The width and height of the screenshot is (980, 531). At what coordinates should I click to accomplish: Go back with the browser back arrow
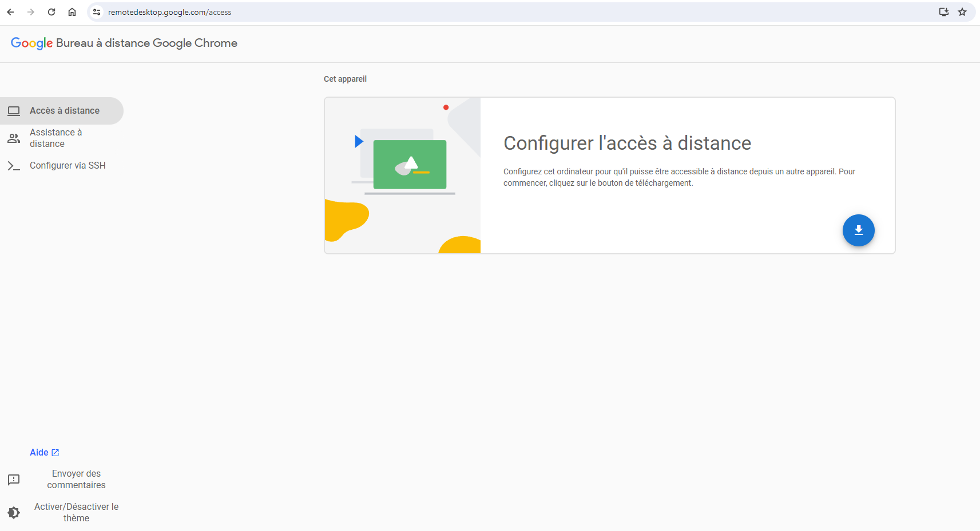pyautogui.click(x=10, y=12)
